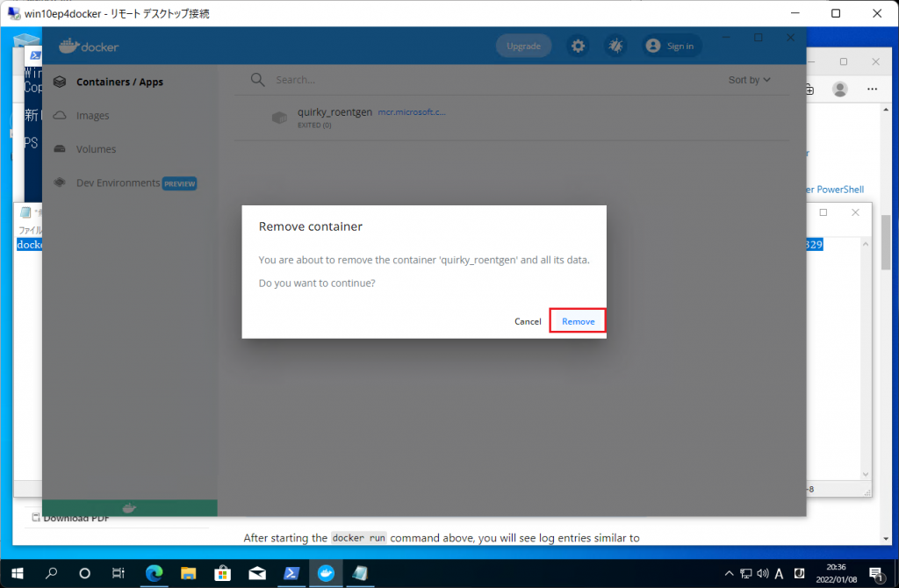The height and width of the screenshot is (588, 899).
Task: Click the search magnifier icon in Docker
Action: coord(258,80)
